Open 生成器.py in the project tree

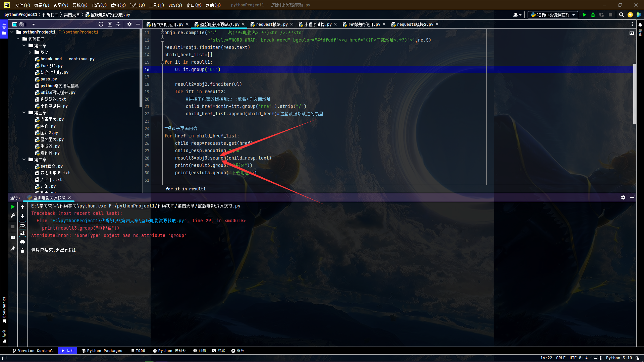click(50, 146)
